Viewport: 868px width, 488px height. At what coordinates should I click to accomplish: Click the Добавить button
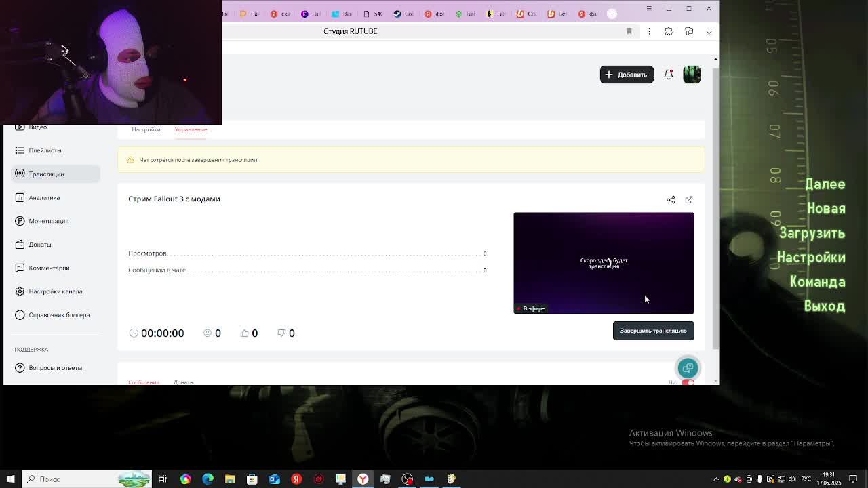point(627,75)
